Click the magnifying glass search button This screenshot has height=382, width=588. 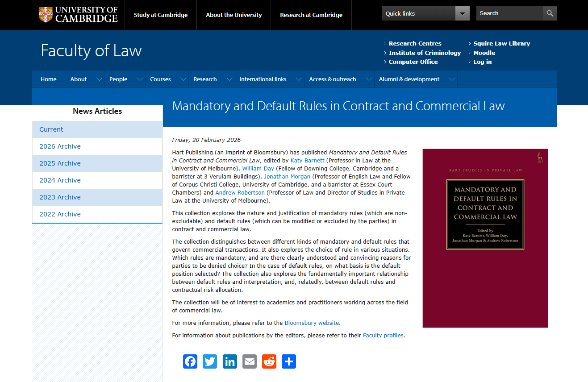point(550,13)
